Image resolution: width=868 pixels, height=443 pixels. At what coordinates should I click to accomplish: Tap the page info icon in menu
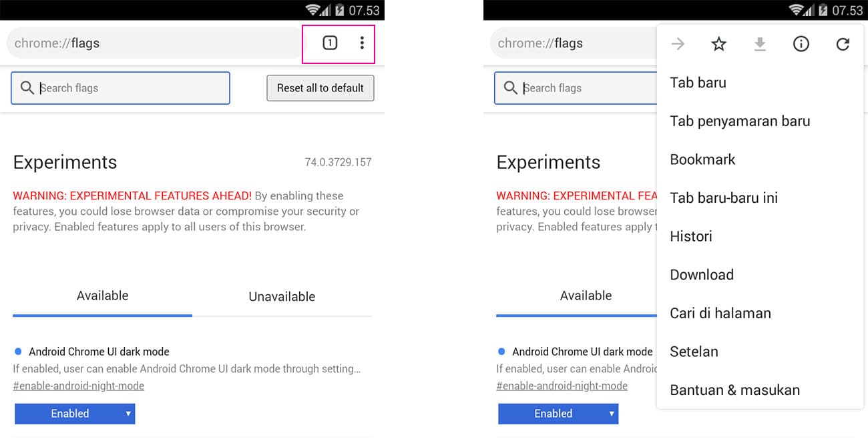tap(801, 44)
